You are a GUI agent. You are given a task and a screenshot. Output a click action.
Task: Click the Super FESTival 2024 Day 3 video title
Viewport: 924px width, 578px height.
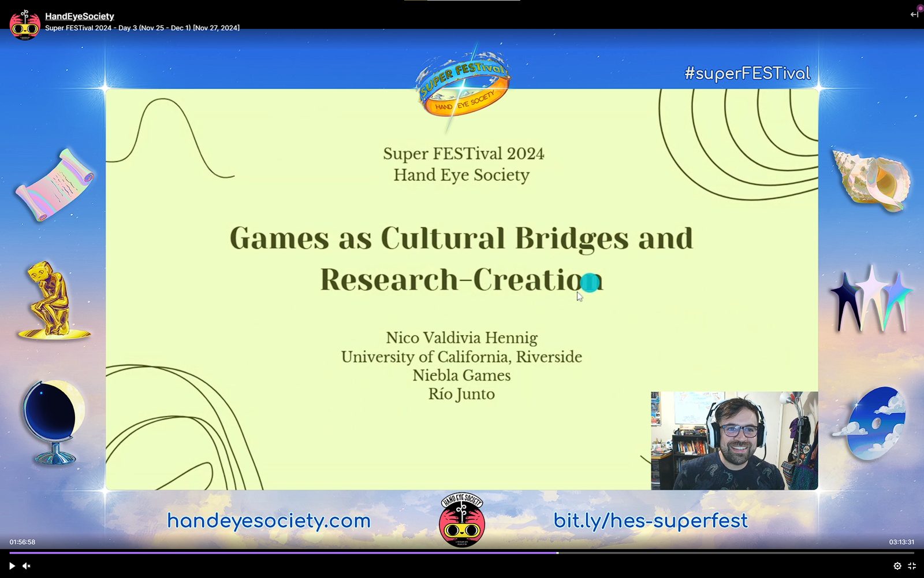click(x=142, y=28)
